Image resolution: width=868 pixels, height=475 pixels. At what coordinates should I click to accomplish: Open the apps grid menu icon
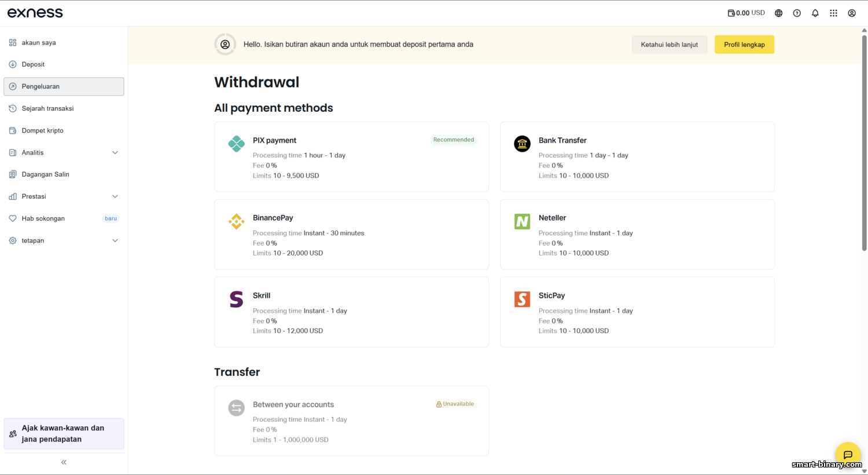[x=833, y=13]
